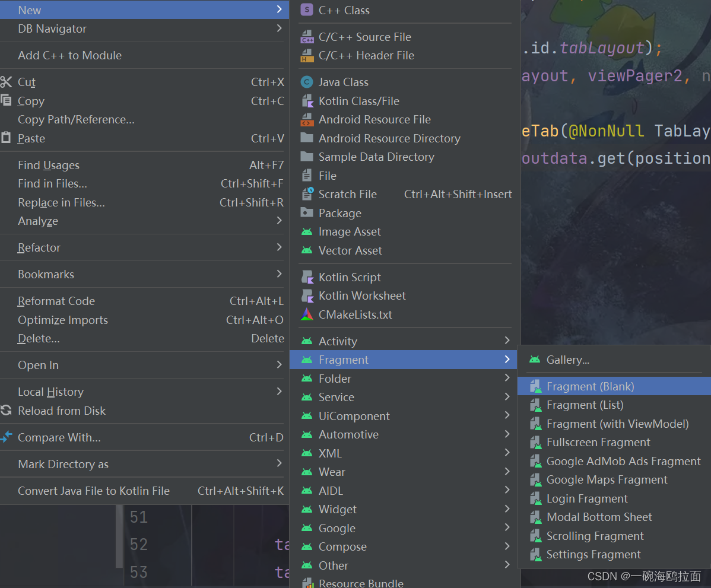The height and width of the screenshot is (588, 711).
Task: Expand the Mark Directory as submenu arrow
Action: (280, 463)
